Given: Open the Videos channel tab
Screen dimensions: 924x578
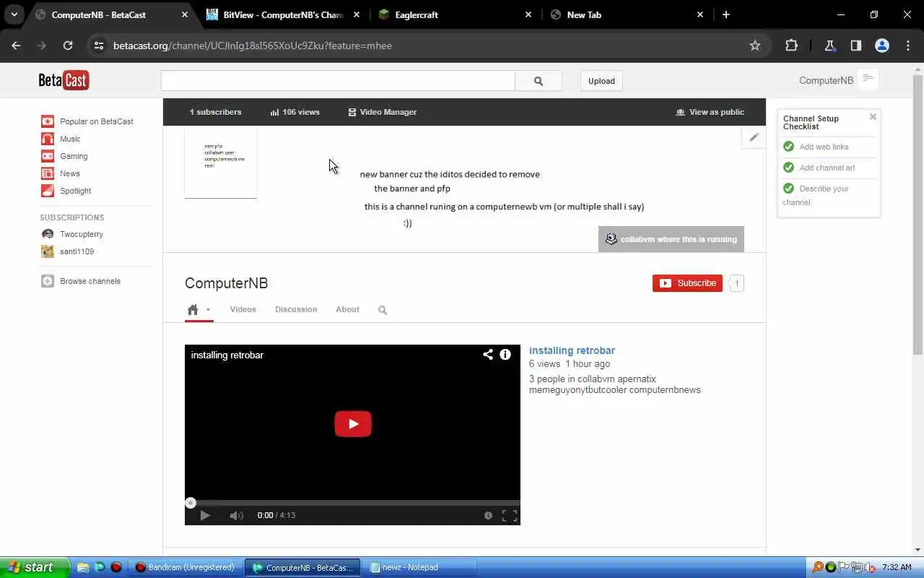Looking at the screenshot, I should (243, 309).
